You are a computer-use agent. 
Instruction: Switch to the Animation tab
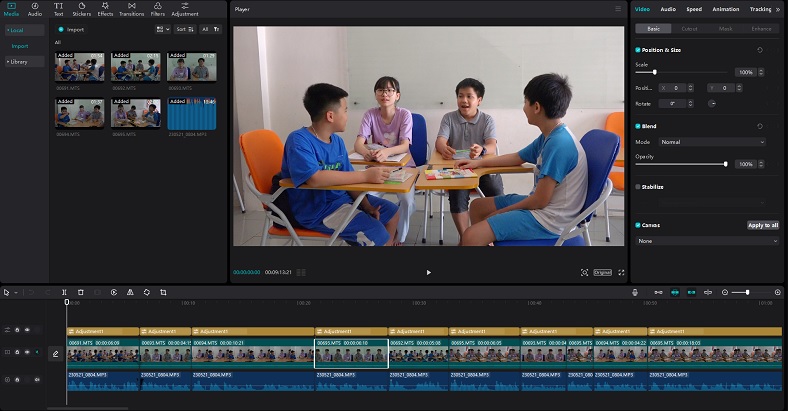pos(726,9)
